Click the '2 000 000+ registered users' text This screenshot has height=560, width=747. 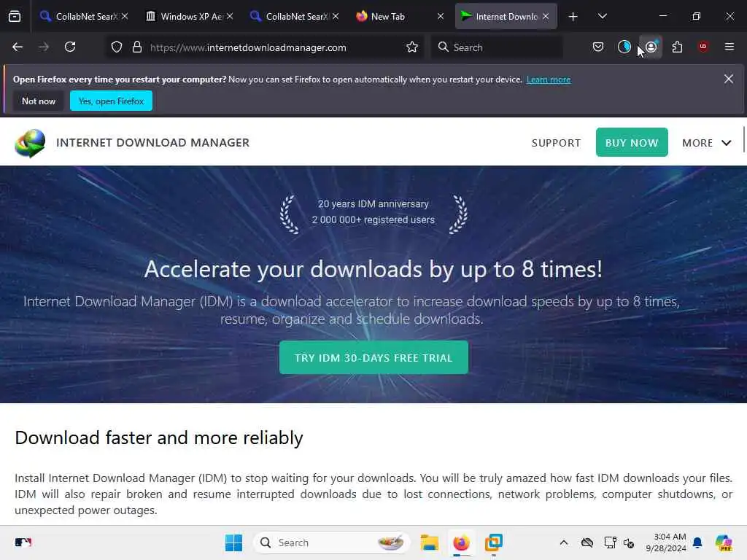[x=373, y=220]
